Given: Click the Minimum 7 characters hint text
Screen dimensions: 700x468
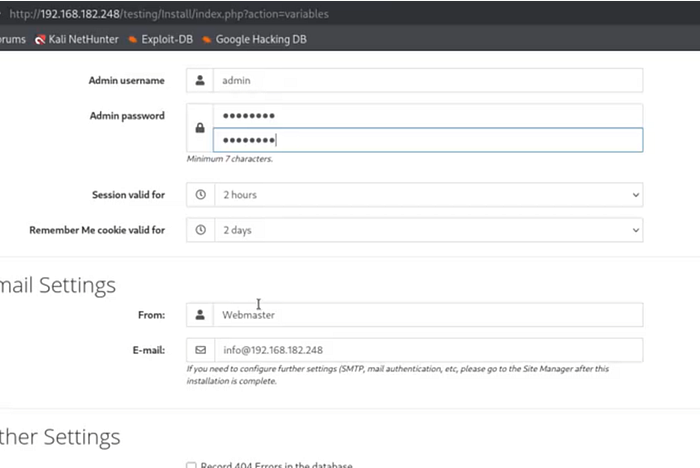Looking at the screenshot, I should [x=229, y=159].
